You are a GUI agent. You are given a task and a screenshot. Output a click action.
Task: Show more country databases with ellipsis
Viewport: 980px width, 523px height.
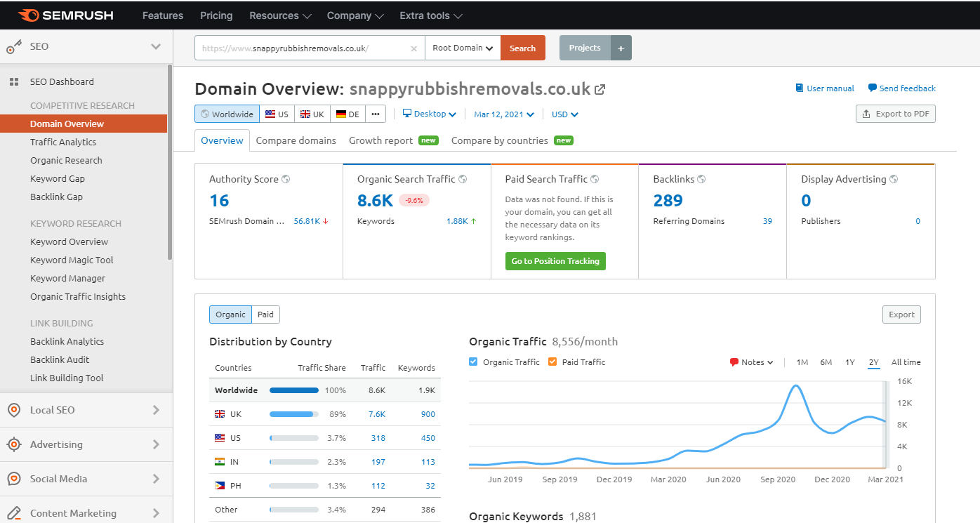click(x=376, y=114)
